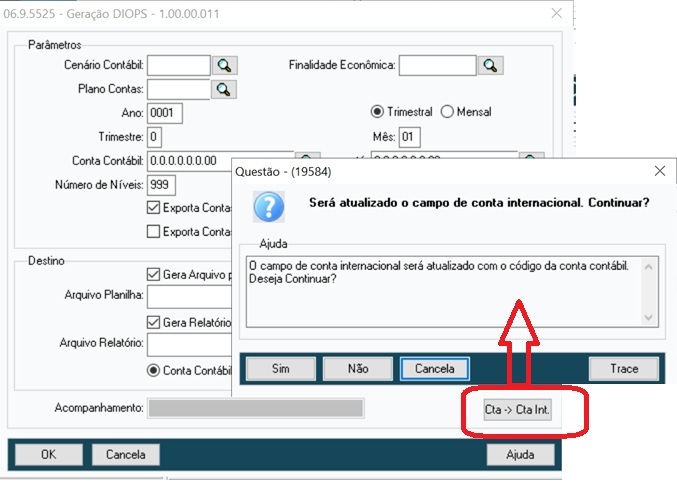
Task: Click the Número de Níveis field 999
Action: pos(161,185)
